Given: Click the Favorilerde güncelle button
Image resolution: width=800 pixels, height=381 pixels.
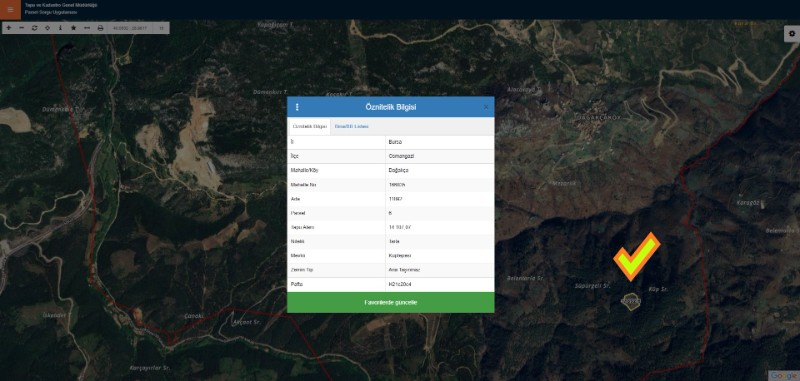Looking at the screenshot, I should pyautogui.click(x=391, y=302).
